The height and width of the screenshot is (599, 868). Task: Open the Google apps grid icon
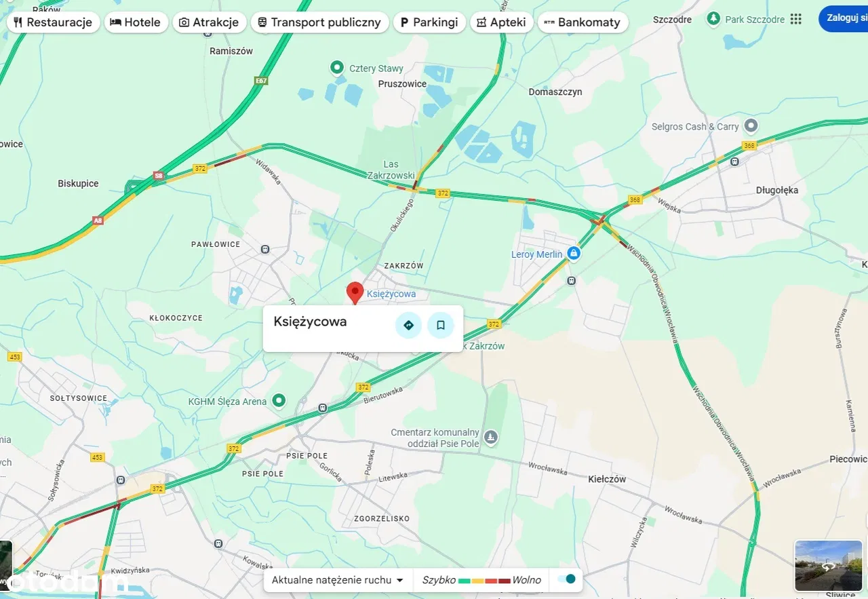pyautogui.click(x=795, y=19)
